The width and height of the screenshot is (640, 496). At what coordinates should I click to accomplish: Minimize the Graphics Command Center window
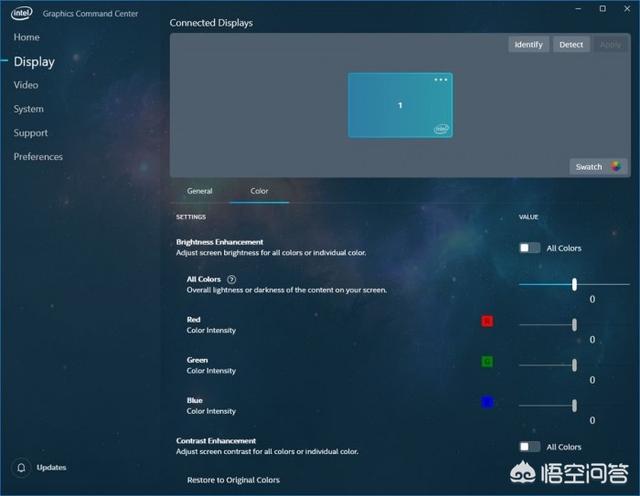click(x=578, y=9)
